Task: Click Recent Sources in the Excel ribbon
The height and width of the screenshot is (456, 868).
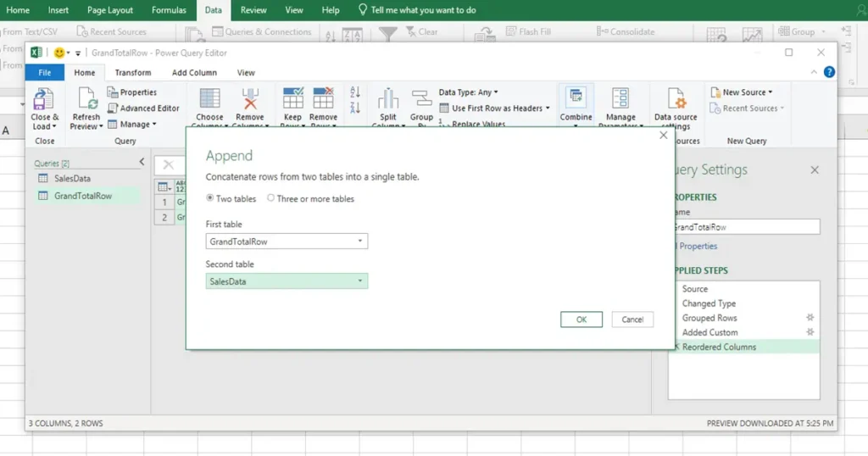Action: 111,31
